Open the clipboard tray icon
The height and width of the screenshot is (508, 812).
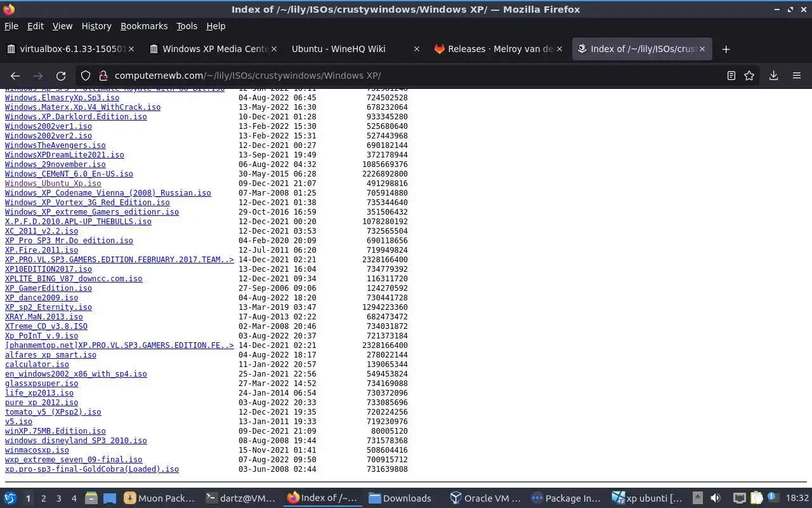point(757,498)
